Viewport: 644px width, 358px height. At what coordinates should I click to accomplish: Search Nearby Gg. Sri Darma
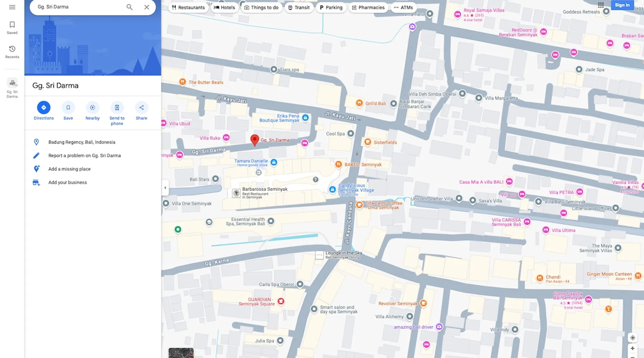92,108
